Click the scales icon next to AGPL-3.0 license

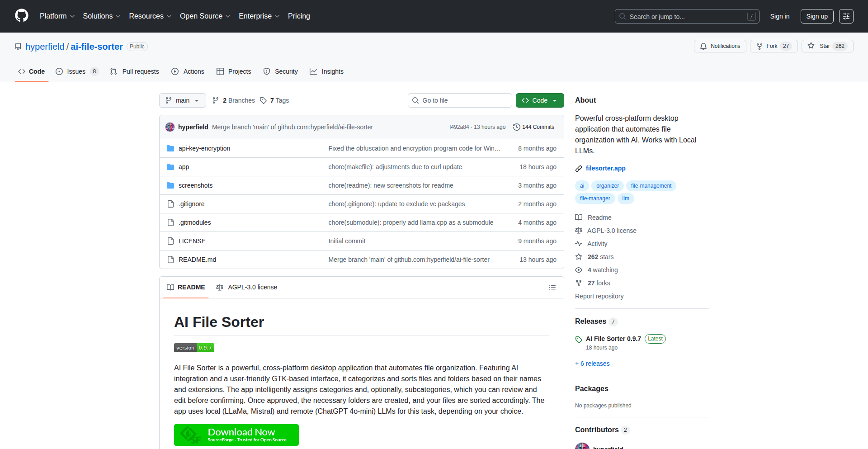point(579,231)
